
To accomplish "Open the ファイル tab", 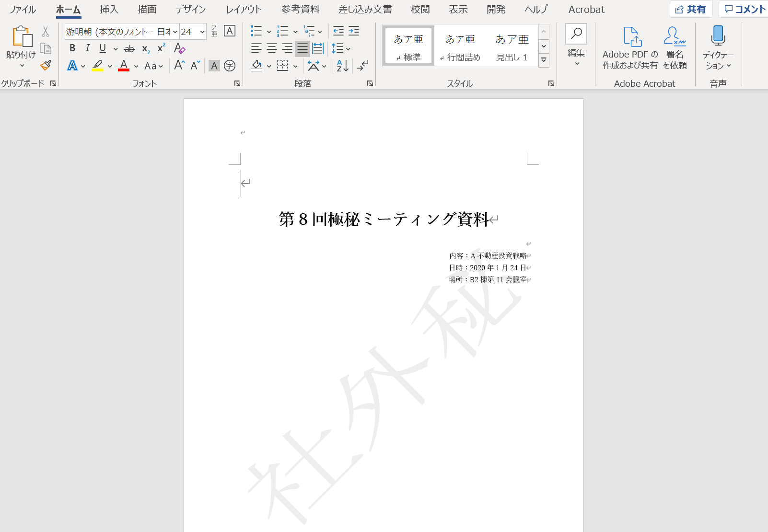I will [23, 10].
